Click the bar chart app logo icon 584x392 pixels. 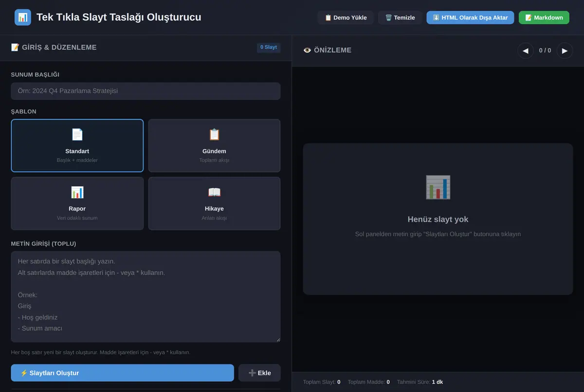pyautogui.click(x=23, y=18)
